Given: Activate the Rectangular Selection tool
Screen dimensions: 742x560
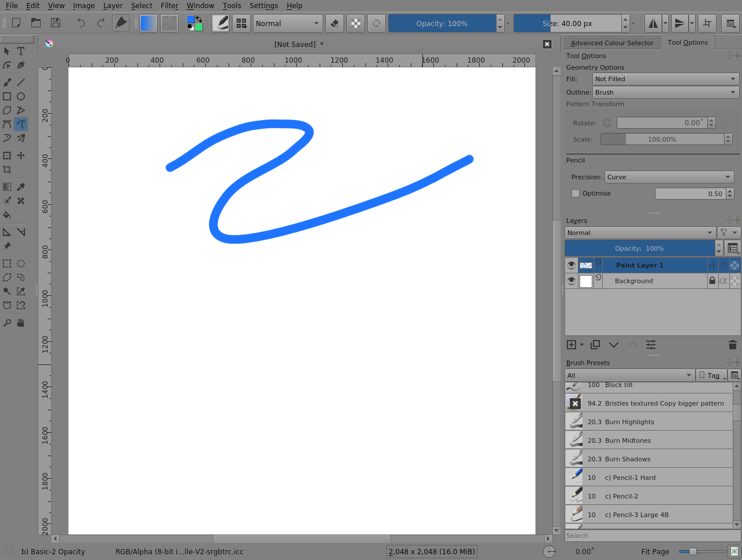Looking at the screenshot, I should [x=8, y=263].
